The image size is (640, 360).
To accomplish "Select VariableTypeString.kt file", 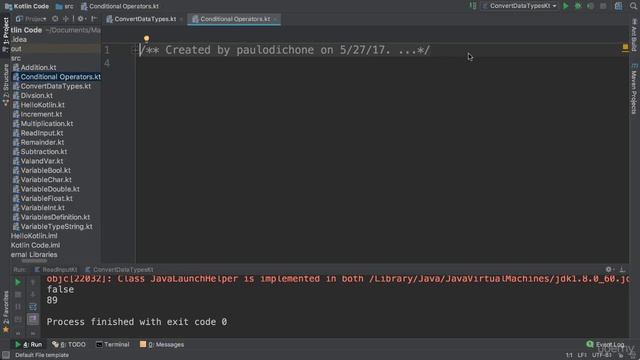I will pyautogui.click(x=56, y=227).
